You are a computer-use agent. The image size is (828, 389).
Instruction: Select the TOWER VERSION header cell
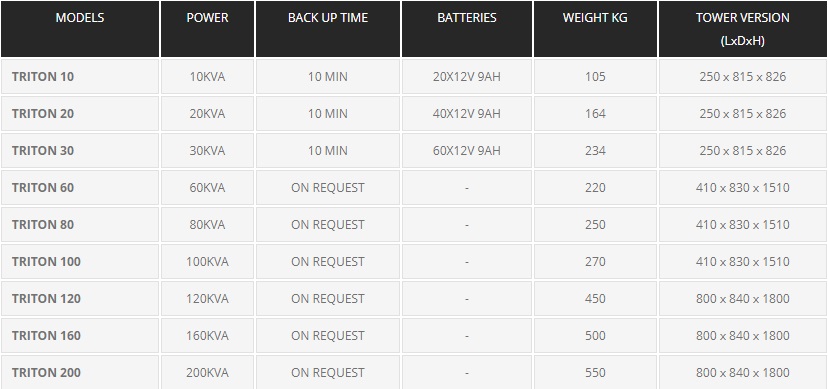(x=742, y=29)
